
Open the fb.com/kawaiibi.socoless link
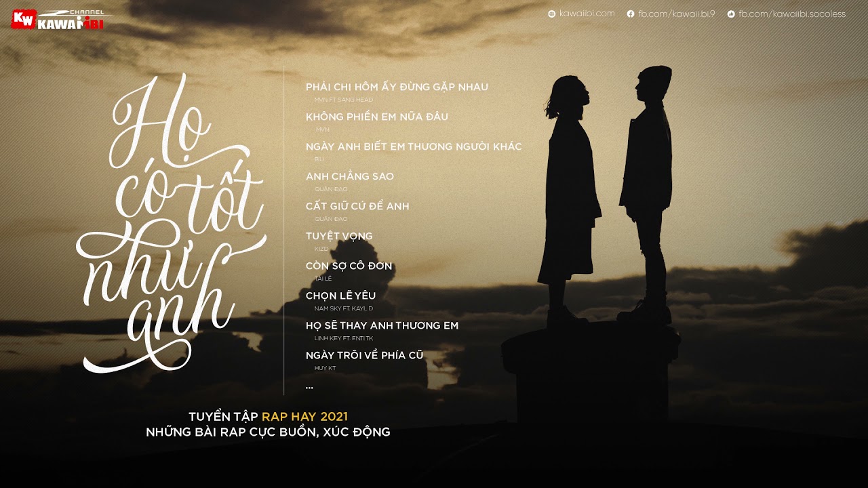click(792, 14)
